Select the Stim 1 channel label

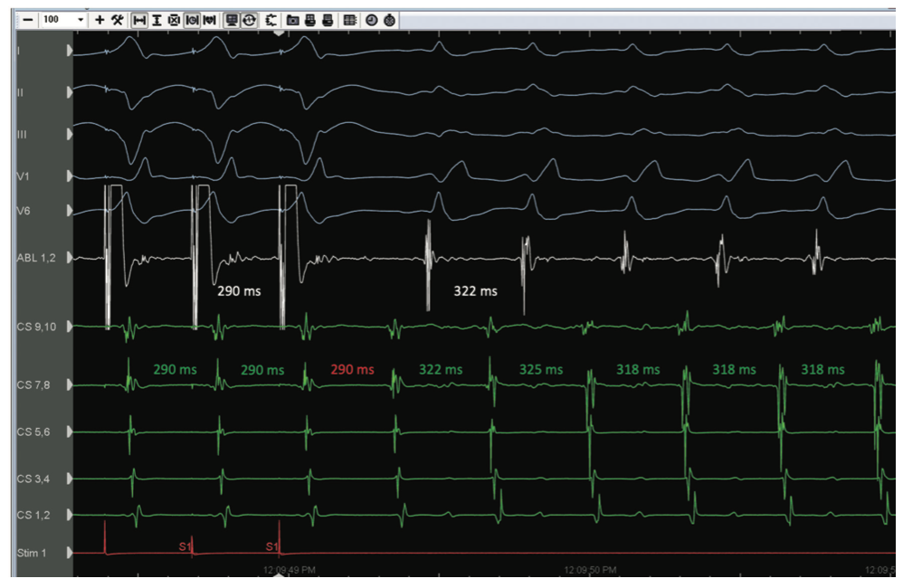pos(30,552)
